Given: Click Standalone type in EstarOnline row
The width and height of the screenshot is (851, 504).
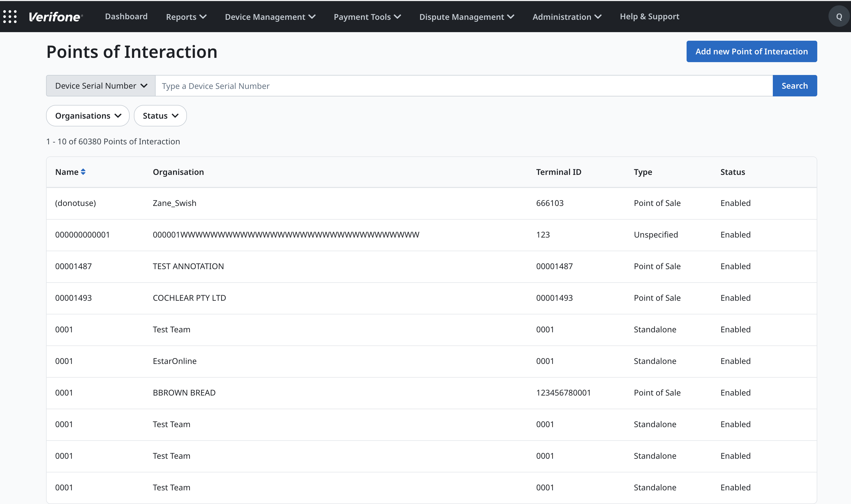Looking at the screenshot, I should [x=655, y=361].
